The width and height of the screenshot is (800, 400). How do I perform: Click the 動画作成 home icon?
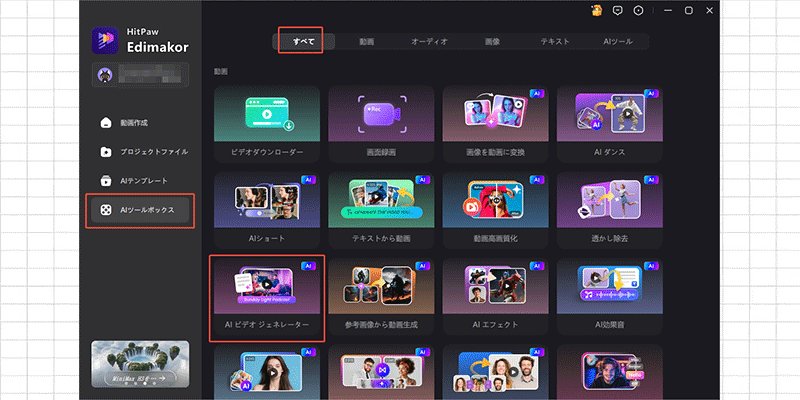[106, 123]
